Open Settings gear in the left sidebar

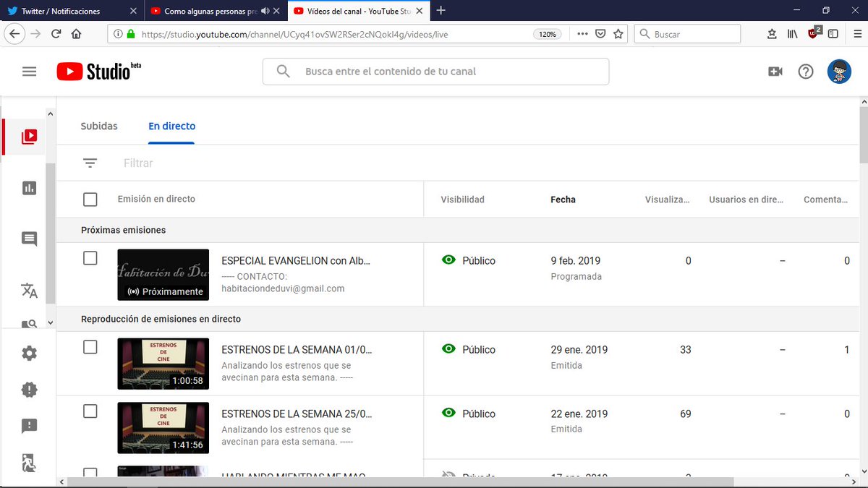point(29,354)
